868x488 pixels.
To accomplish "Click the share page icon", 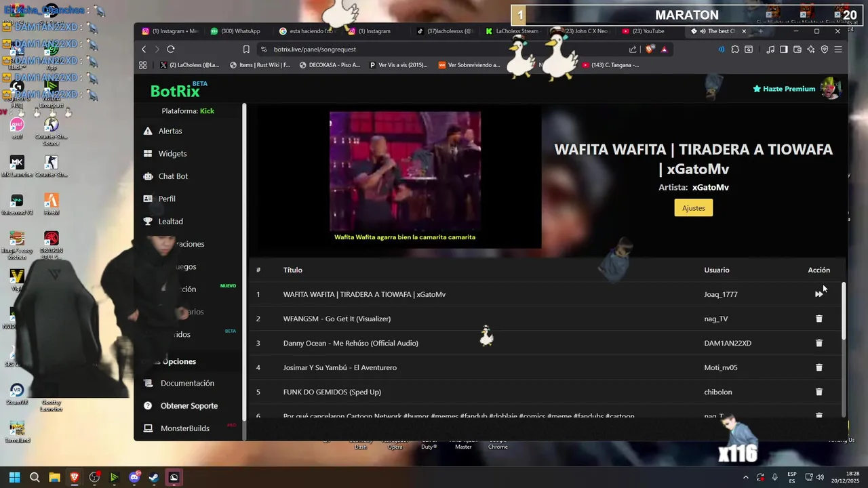I will (x=633, y=49).
